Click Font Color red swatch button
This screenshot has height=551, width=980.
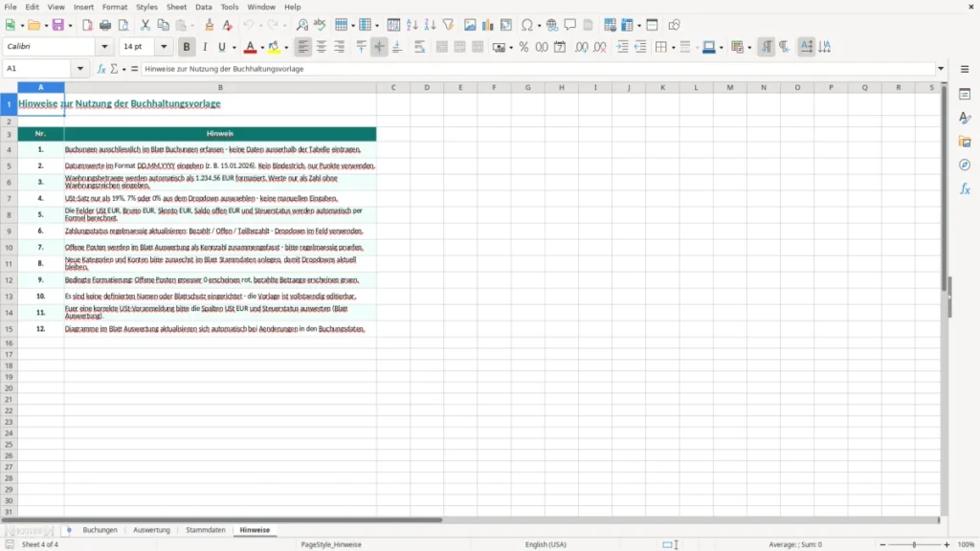(250, 47)
